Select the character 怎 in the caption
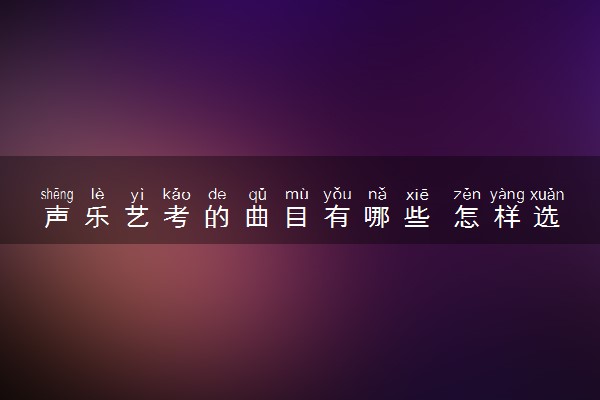This screenshot has width=600, height=400. 467,217
